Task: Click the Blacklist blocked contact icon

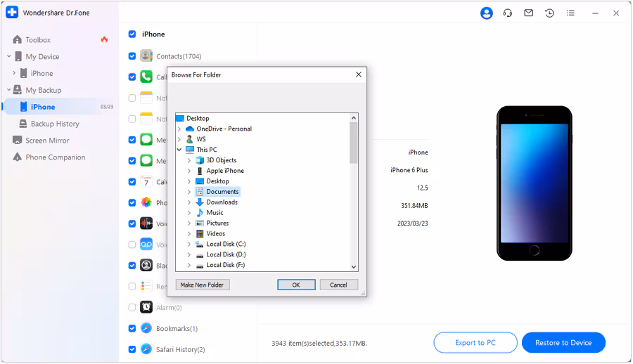Action: click(146, 266)
